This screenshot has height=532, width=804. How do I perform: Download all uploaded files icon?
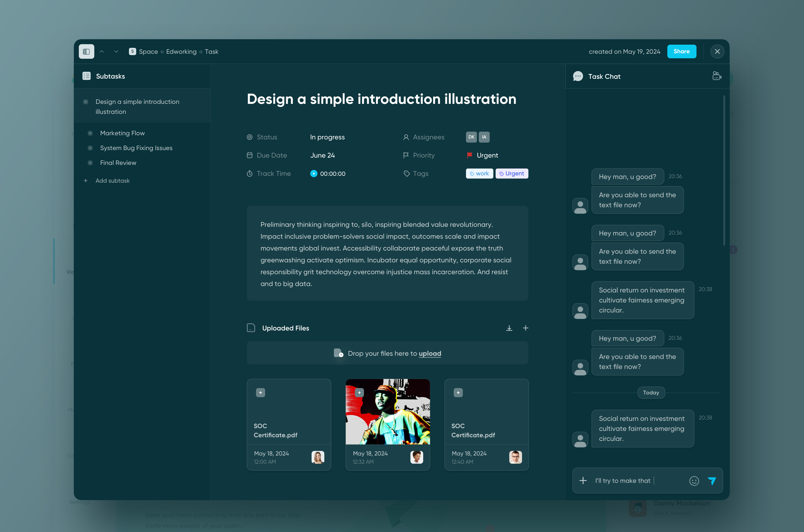click(509, 328)
